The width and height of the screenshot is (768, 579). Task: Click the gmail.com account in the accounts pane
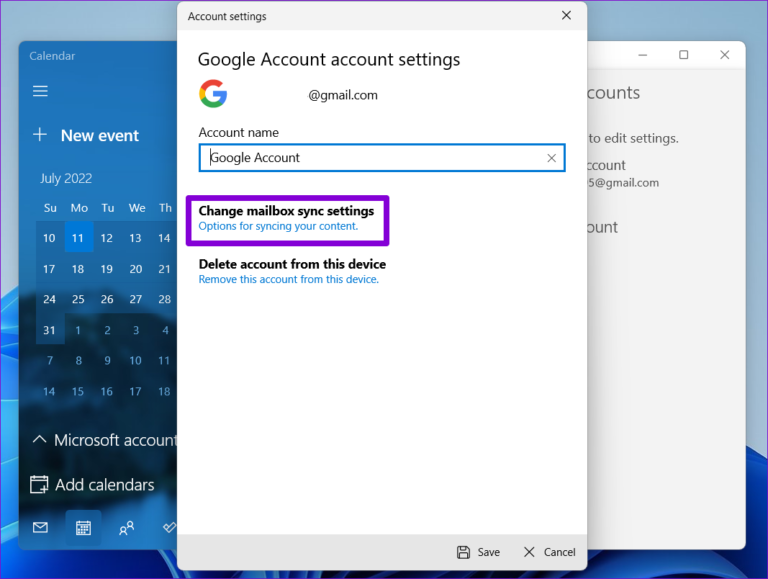pos(624,173)
